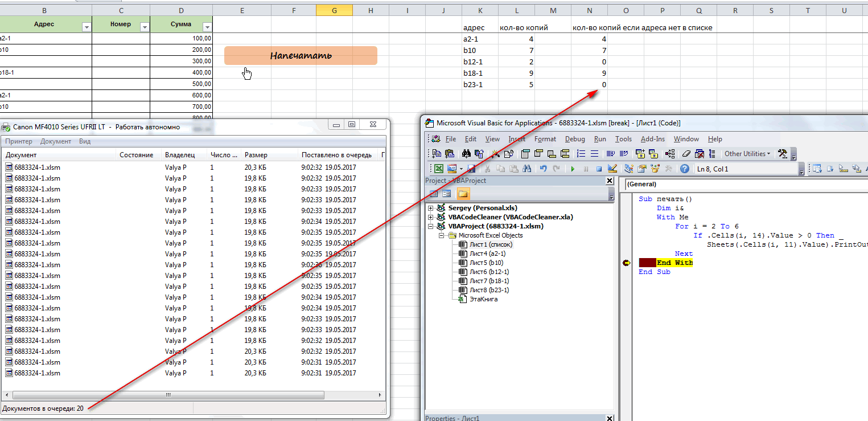Open the Номер column filter dropdown
This screenshot has width=868, height=421.
click(x=144, y=27)
